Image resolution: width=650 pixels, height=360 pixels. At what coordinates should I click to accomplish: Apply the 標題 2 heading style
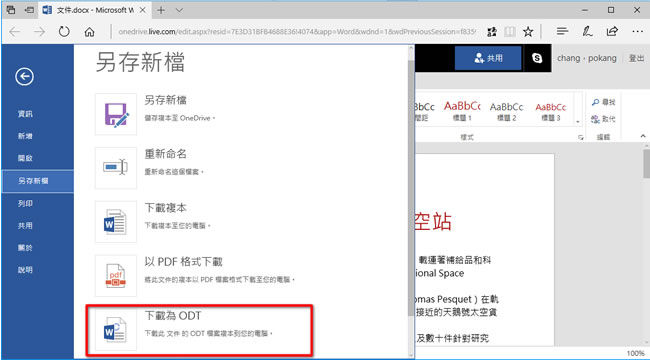[507, 111]
